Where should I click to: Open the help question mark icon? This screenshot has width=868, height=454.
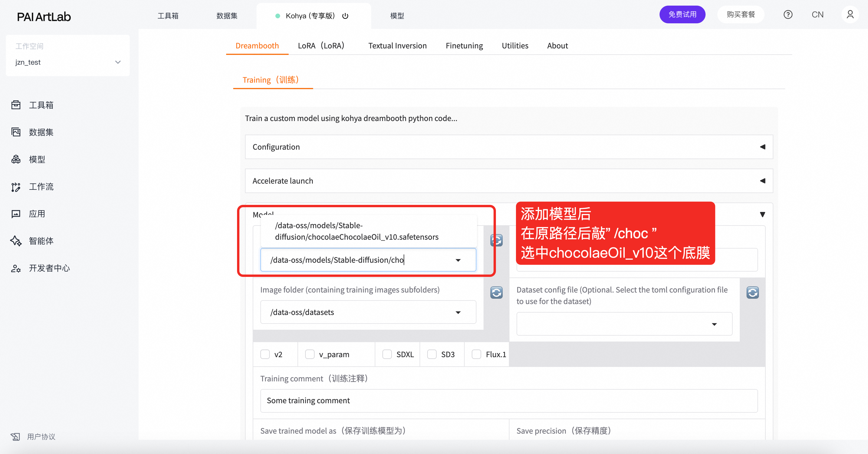tap(788, 14)
